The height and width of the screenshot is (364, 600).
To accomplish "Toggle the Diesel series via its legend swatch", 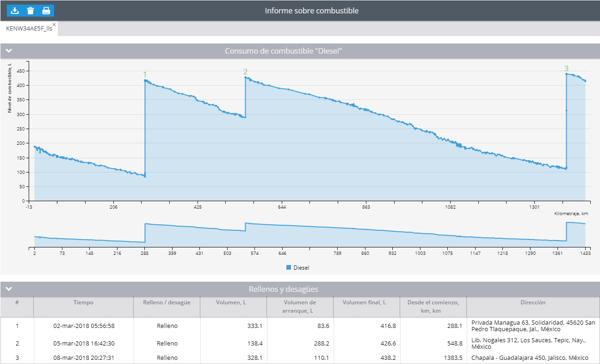I will 288,267.
